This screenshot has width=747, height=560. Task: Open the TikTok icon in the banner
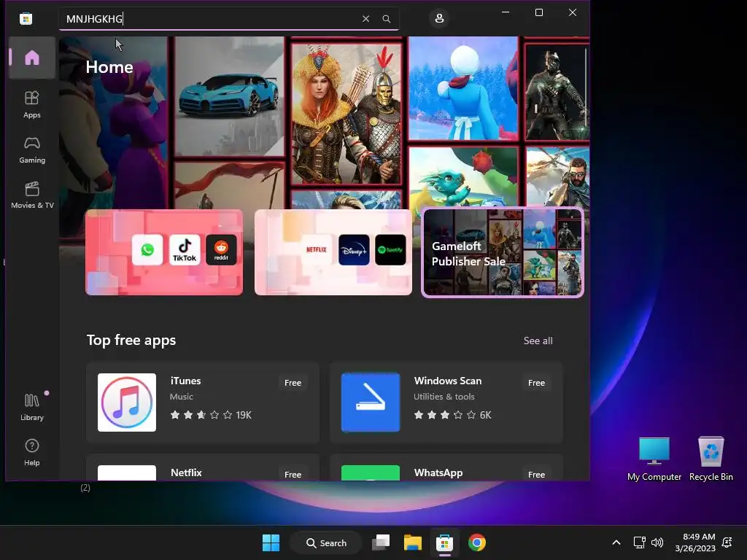pyautogui.click(x=185, y=249)
